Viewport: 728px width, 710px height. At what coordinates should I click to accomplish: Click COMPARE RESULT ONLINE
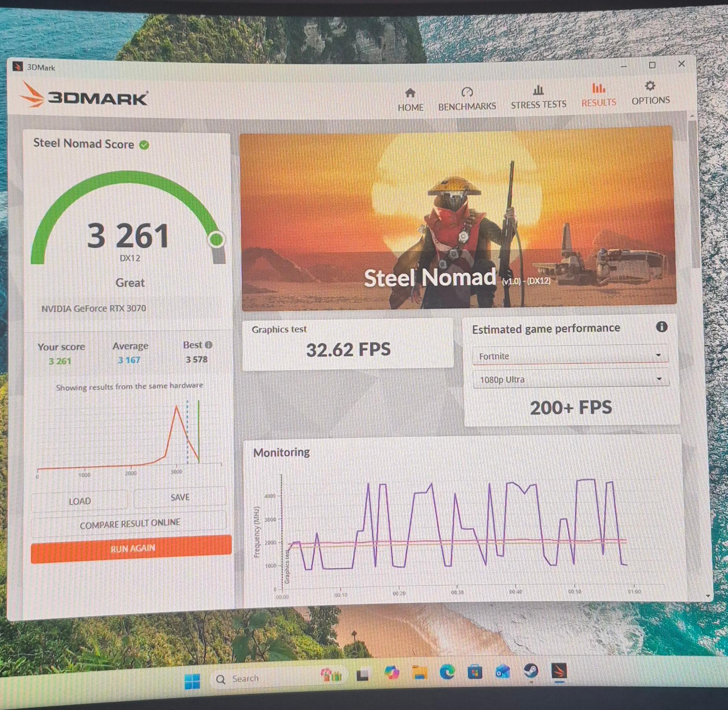130,524
